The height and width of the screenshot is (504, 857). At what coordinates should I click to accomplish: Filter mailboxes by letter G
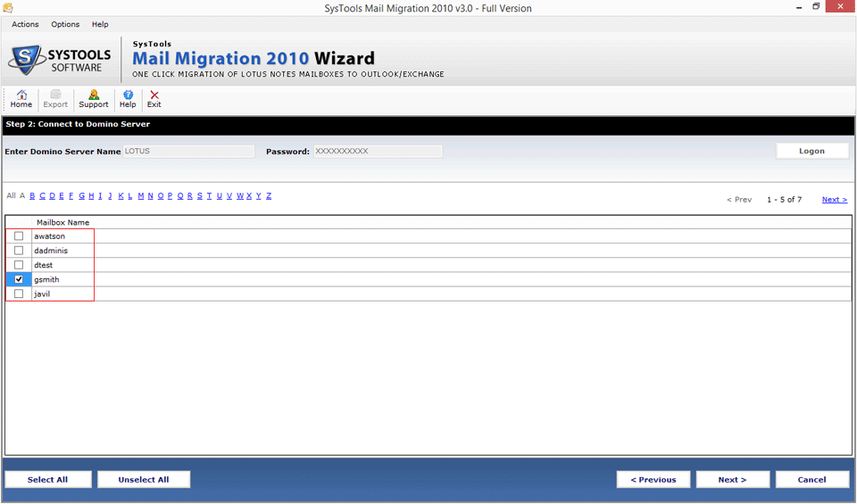tap(82, 195)
